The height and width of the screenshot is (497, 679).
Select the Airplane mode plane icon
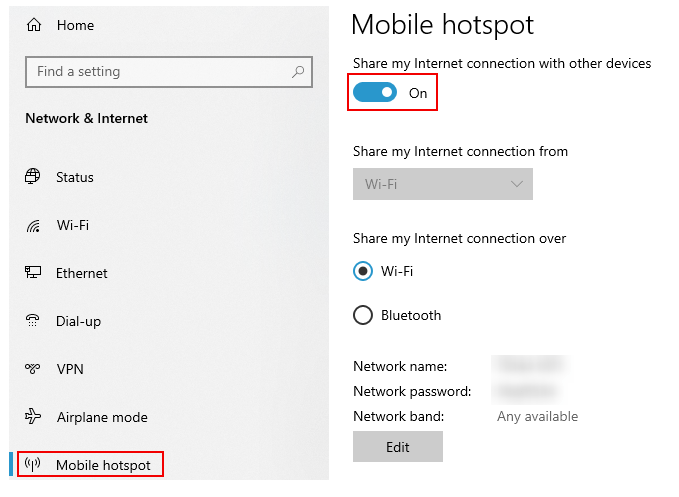33,416
